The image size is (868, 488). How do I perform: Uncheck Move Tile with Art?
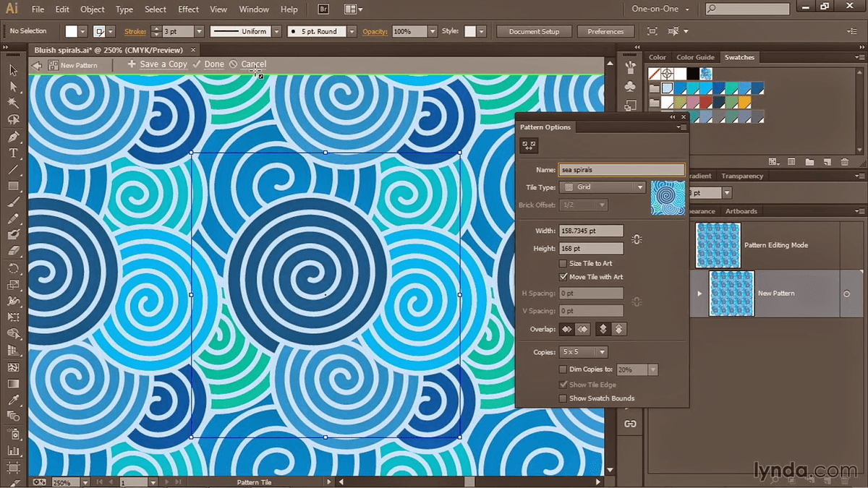(x=563, y=277)
